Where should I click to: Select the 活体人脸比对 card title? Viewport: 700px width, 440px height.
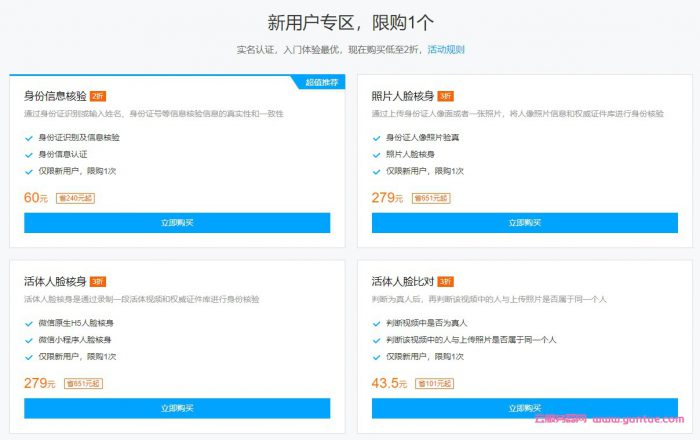pos(402,281)
